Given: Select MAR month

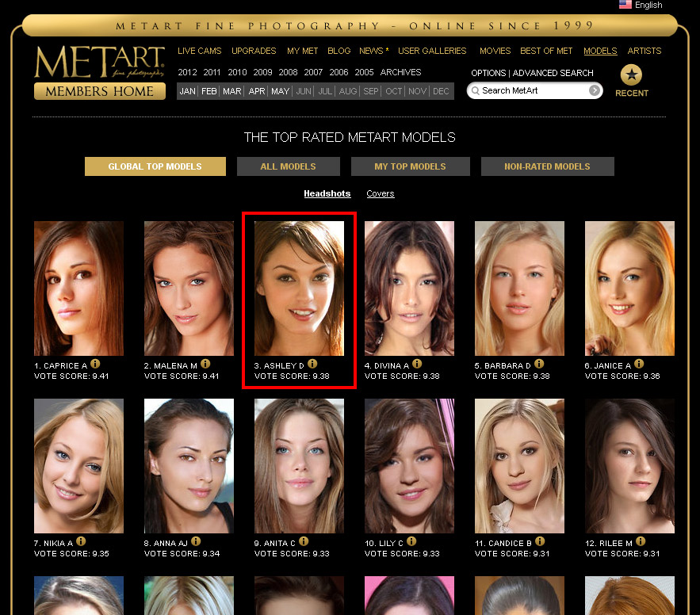Looking at the screenshot, I should pos(231,91).
